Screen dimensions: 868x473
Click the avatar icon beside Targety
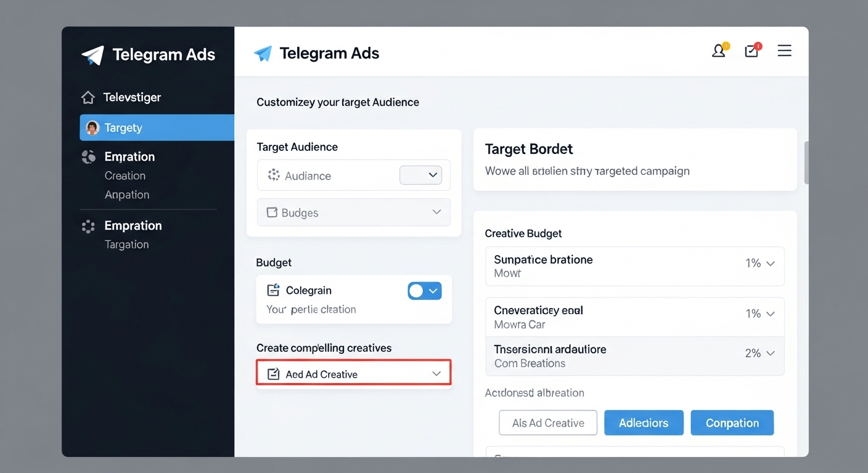(92, 127)
